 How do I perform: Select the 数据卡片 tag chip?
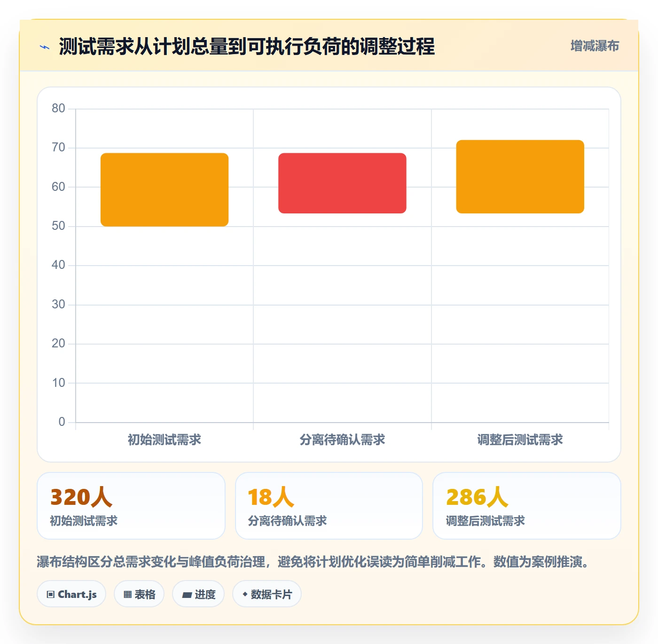267,594
